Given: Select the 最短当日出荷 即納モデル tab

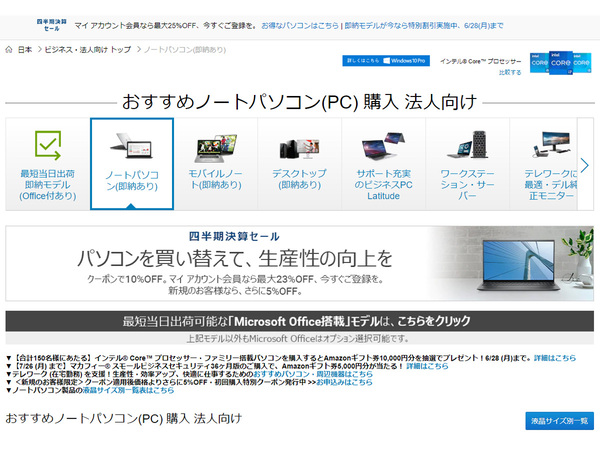Looking at the screenshot, I should pos(48,164).
